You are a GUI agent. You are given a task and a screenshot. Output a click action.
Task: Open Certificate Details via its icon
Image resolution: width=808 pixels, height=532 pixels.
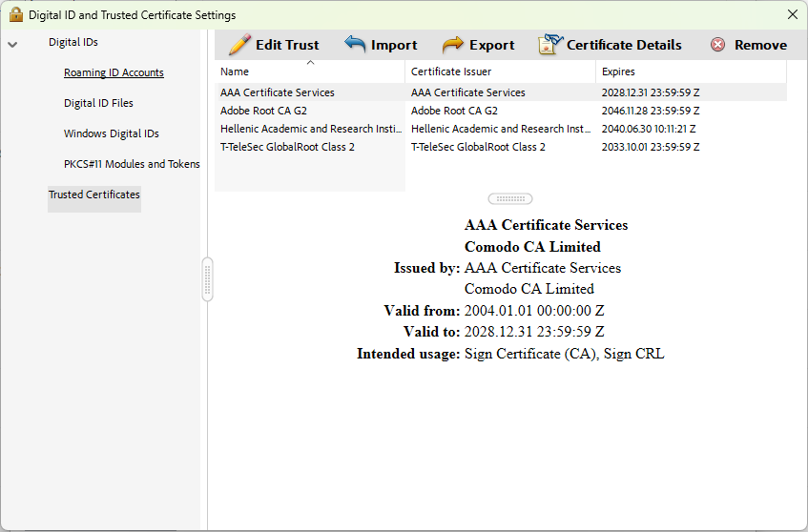click(550, 45)
